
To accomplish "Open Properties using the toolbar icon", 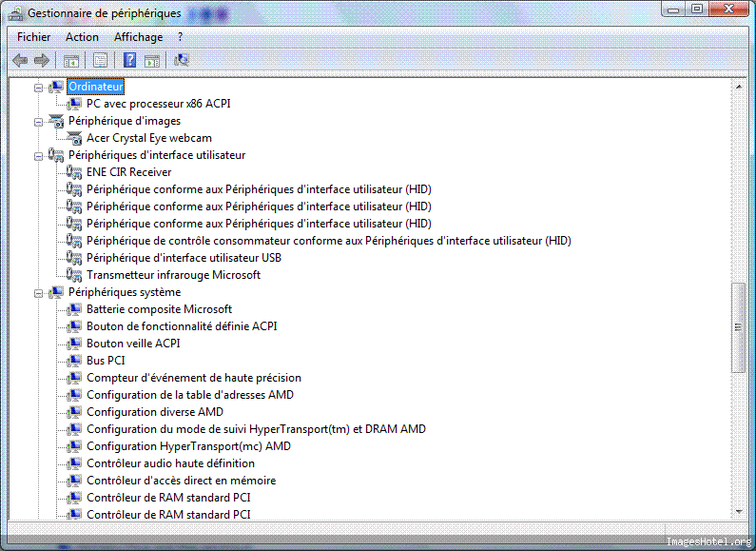I will click(x=100, y=60).
